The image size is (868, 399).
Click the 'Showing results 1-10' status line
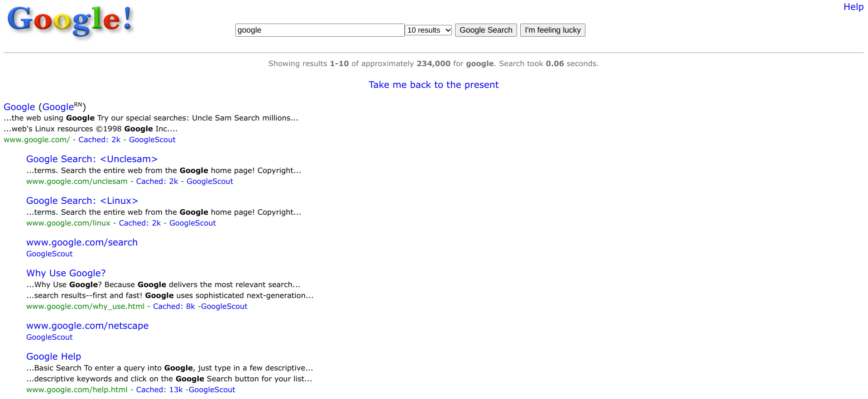tap(433, 64)
